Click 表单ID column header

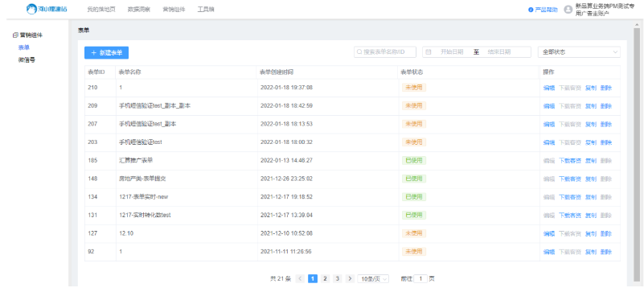pos(96,72)
